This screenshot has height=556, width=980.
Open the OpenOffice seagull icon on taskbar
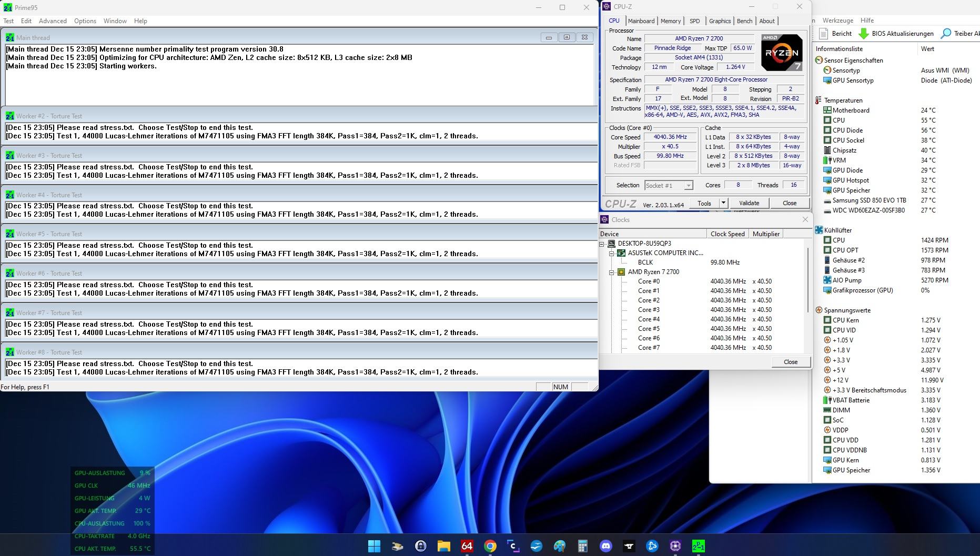pos(537,546)
